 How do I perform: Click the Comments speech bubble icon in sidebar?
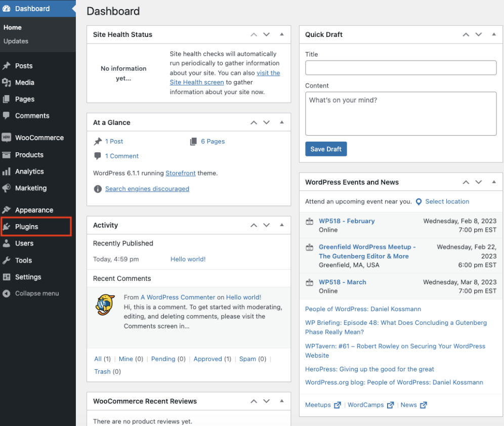(7, 116)
